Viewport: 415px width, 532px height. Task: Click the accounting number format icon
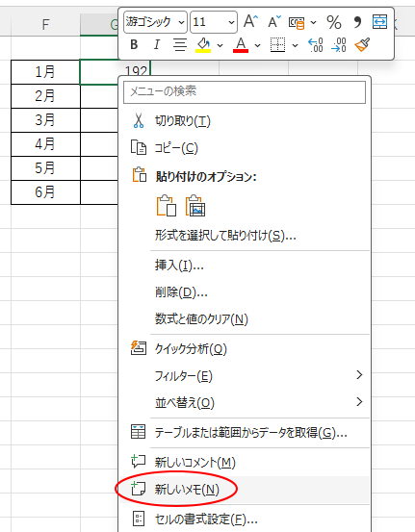(297, 22)
